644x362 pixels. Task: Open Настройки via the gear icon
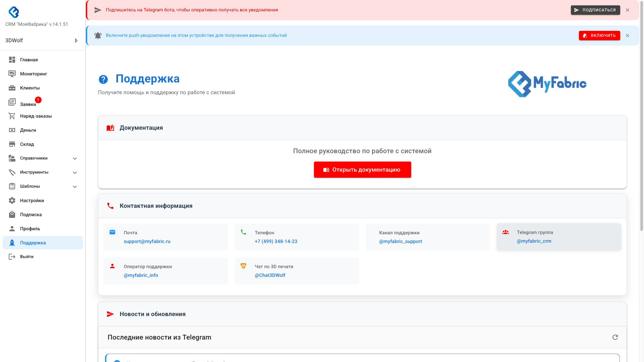[32, 200]
